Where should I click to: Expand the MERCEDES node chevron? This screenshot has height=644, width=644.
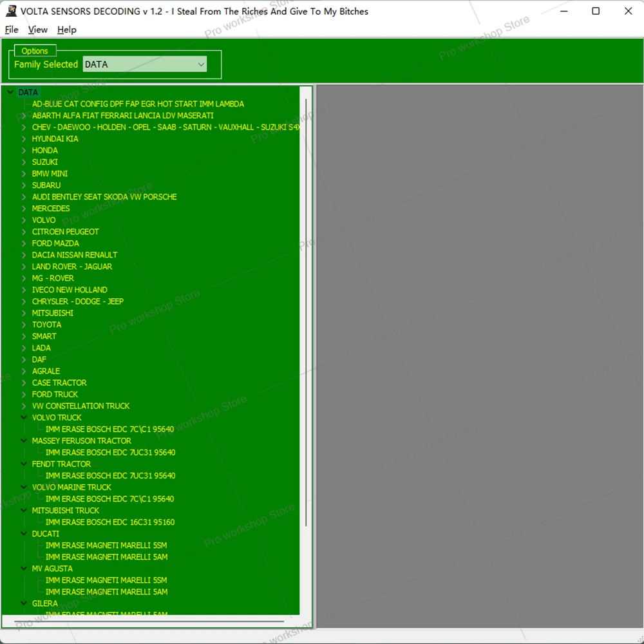pyautogui.click(x=24, y=209)
